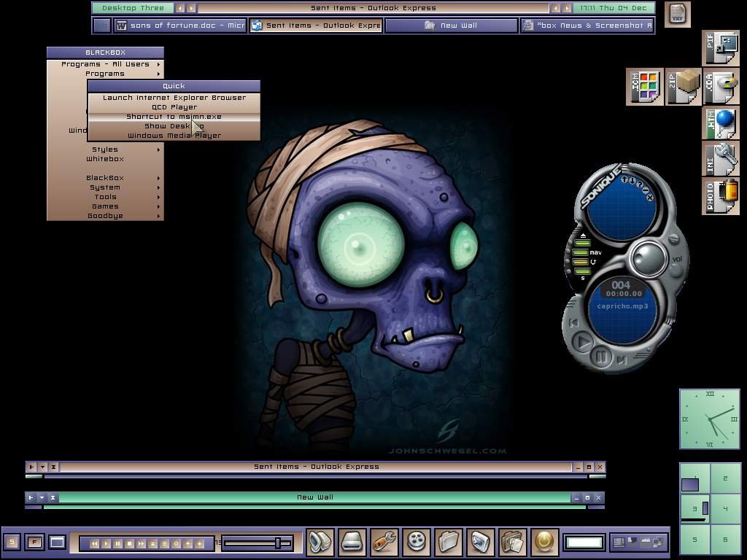Select Launch Internet Explorer Browser
Viewport: 747px width, 560px height.
point(174,98)
